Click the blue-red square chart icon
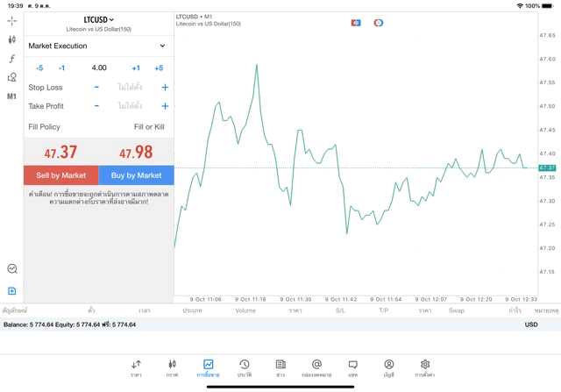 (356, 23)
